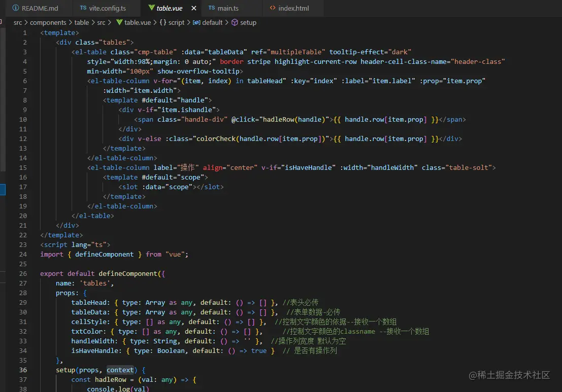Open the index.html tab

[x=293, y=8]
